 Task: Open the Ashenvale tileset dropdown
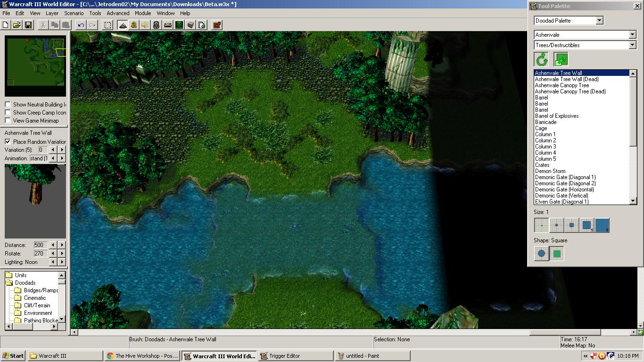[x=633, y=35]
